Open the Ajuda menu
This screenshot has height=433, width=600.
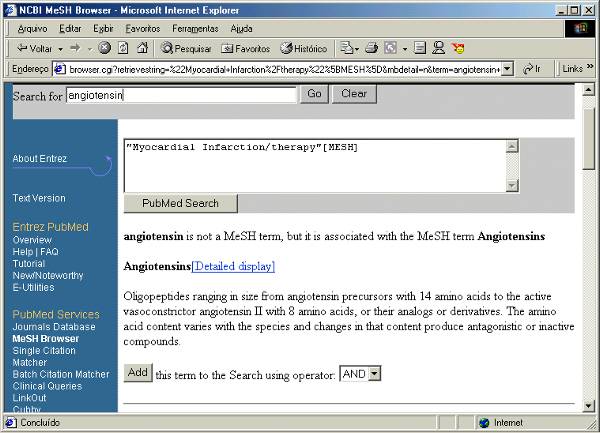tap(241, 29)
